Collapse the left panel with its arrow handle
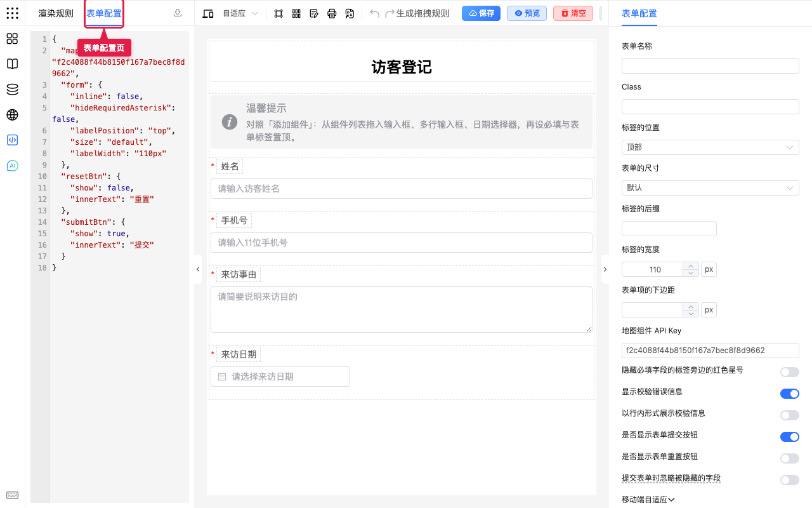Screen dimensions: 812x508 pyautogui.click(x=197, y=269)
